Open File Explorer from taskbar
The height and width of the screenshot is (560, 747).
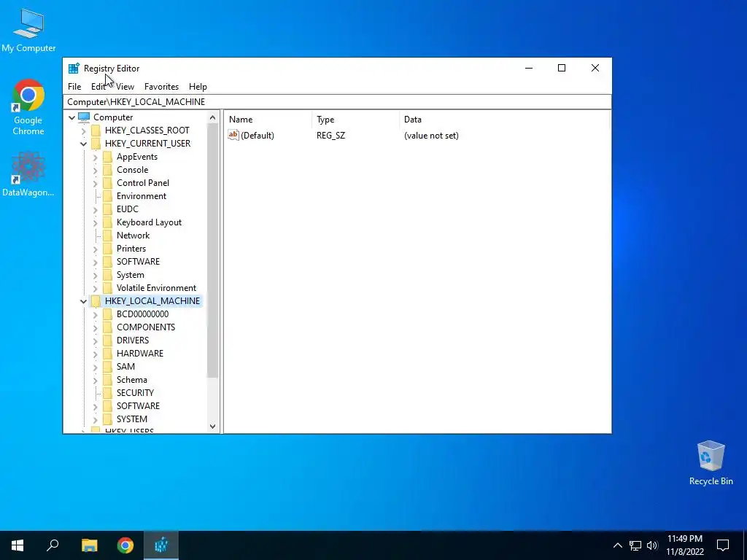(x=89, y=545)
